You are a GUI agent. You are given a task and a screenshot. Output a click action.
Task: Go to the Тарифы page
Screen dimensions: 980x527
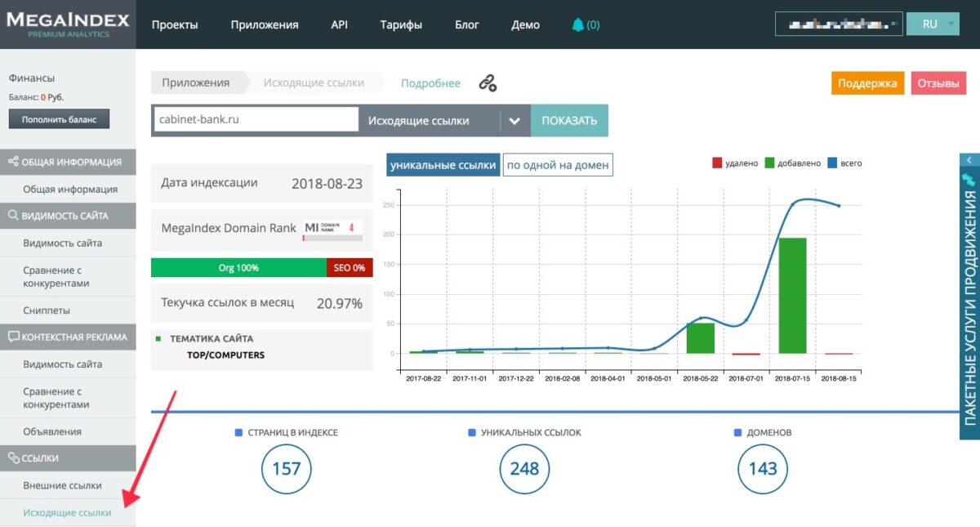coord(401,25)
